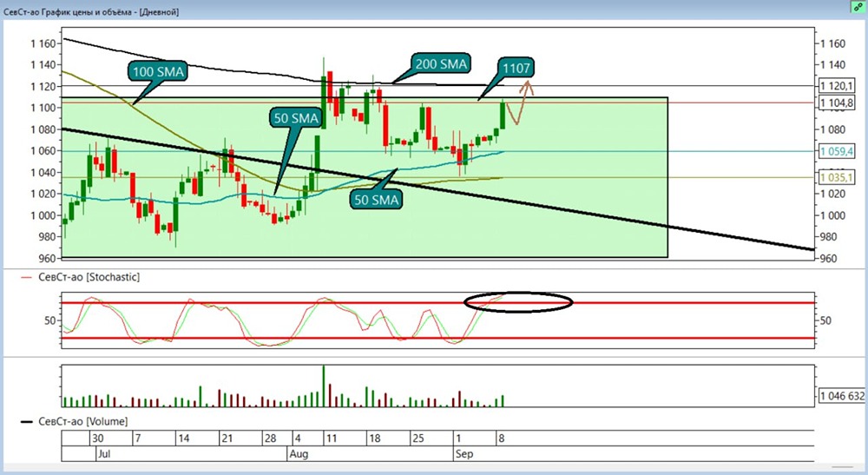Click the 1 100 label on the left price axis
The height and width of the screenshot is (475, 868).
[x=43, y=108]
